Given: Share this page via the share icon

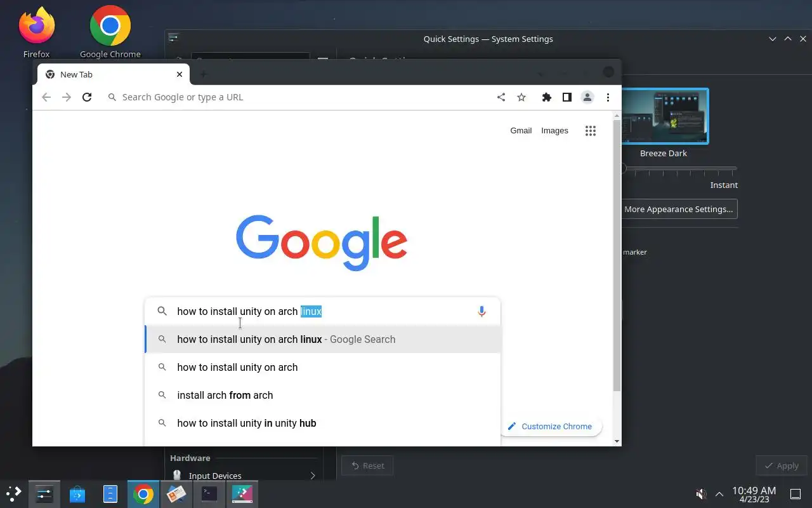Looking at the screenshot, I should 501,97.
